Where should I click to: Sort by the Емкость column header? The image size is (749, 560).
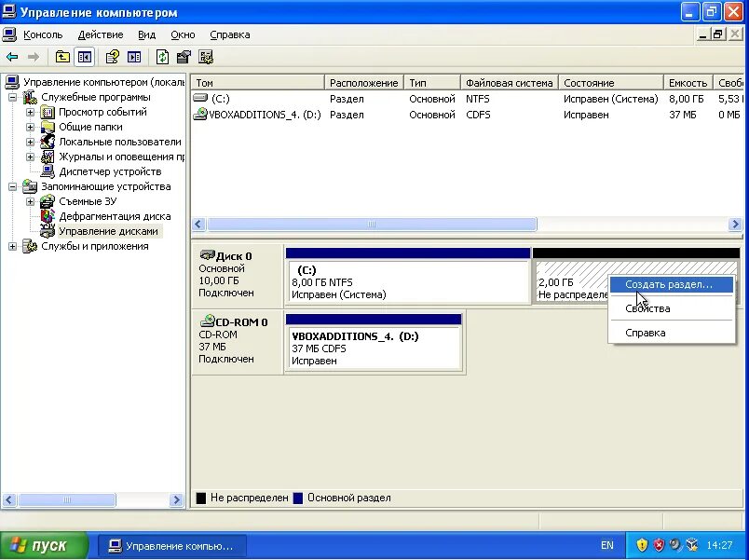688,83
